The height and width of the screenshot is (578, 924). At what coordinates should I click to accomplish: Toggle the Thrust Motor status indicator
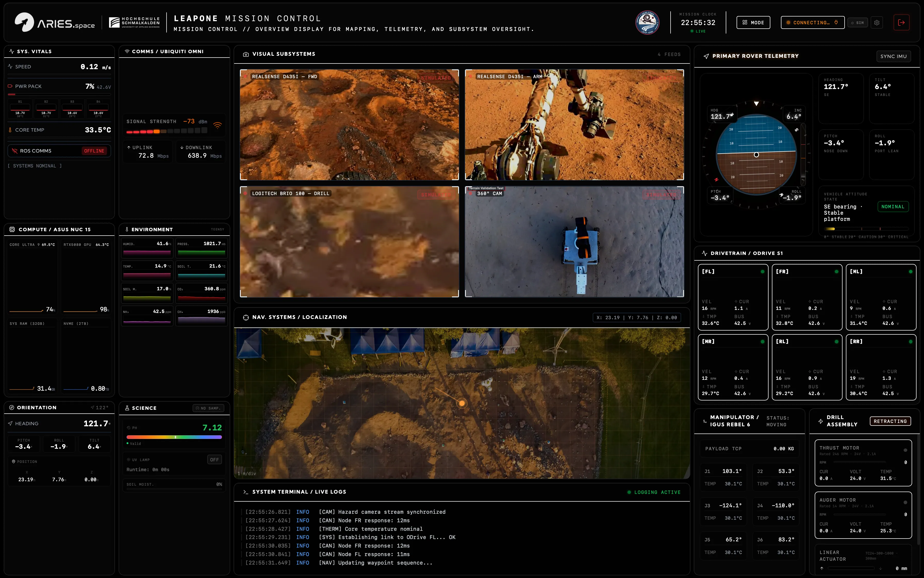(x=905, y=450)
